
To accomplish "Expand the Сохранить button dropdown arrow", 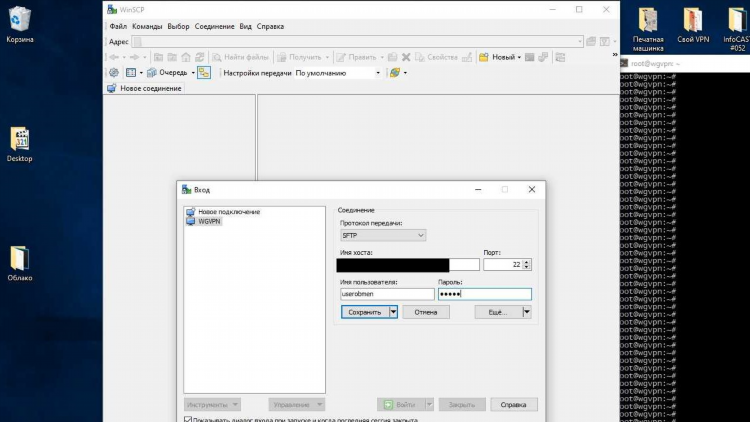I will [x=393, y=312].
